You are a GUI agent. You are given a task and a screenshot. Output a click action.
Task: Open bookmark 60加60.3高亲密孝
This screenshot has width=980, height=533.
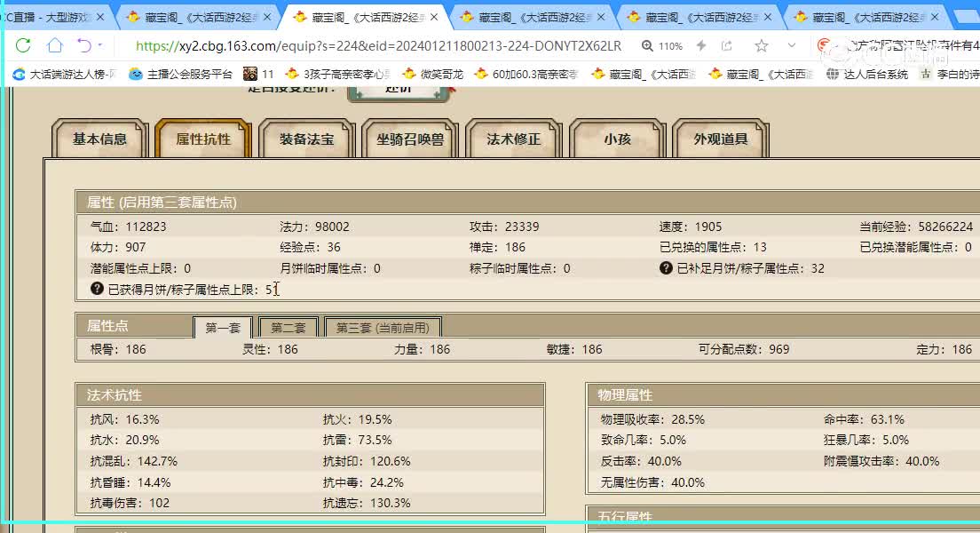point(526,74)
